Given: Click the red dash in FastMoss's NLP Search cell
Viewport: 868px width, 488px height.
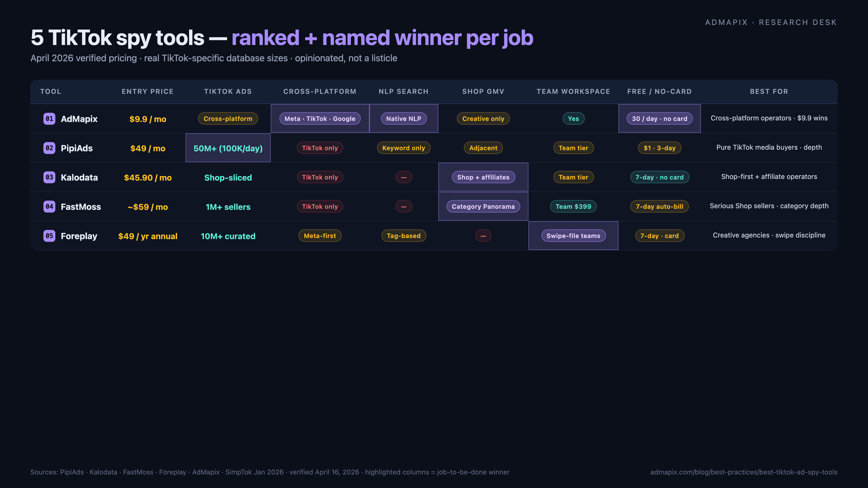Looking at the screenshot, I should (x=403, y=206).
